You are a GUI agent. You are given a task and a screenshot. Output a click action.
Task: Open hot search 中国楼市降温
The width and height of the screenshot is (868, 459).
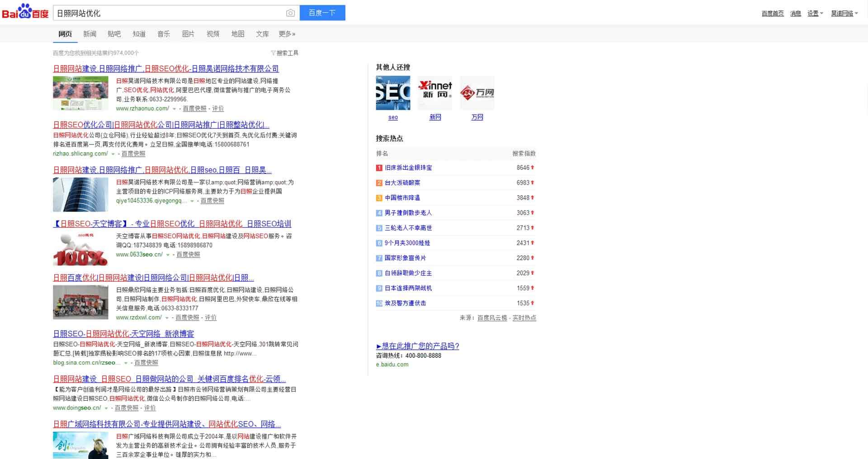(402, 197)
